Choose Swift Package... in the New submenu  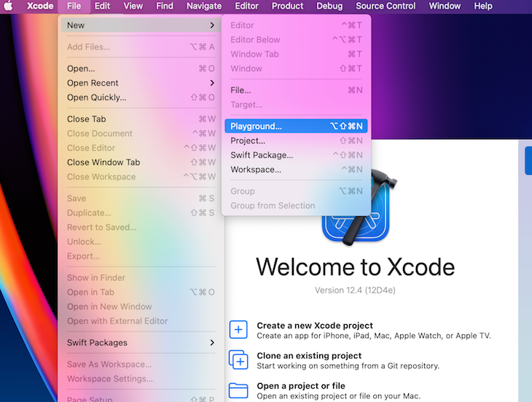pyautogui.click(x=296, y=155)
